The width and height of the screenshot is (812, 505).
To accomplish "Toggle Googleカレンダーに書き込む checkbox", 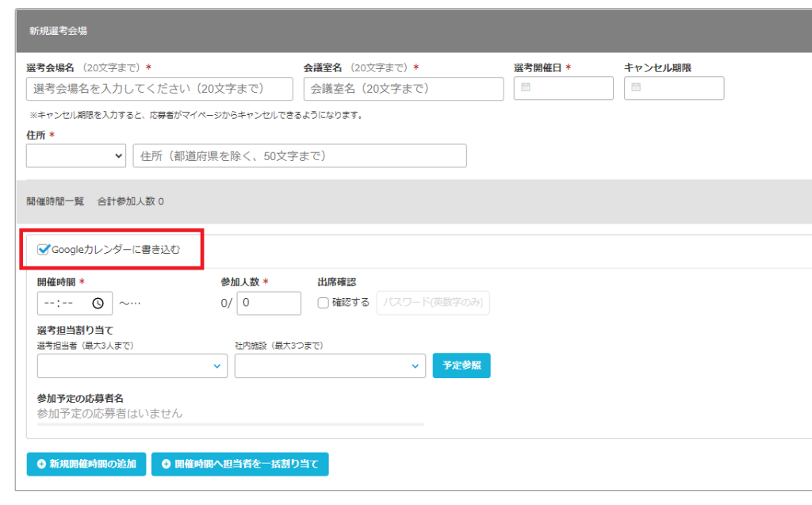I will (44, 250).
